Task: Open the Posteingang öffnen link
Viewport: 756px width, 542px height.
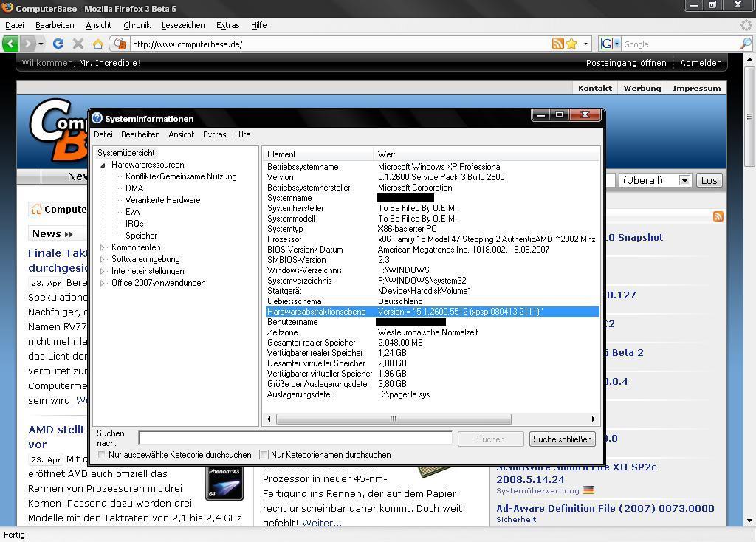Action: (x=626, y=63)
